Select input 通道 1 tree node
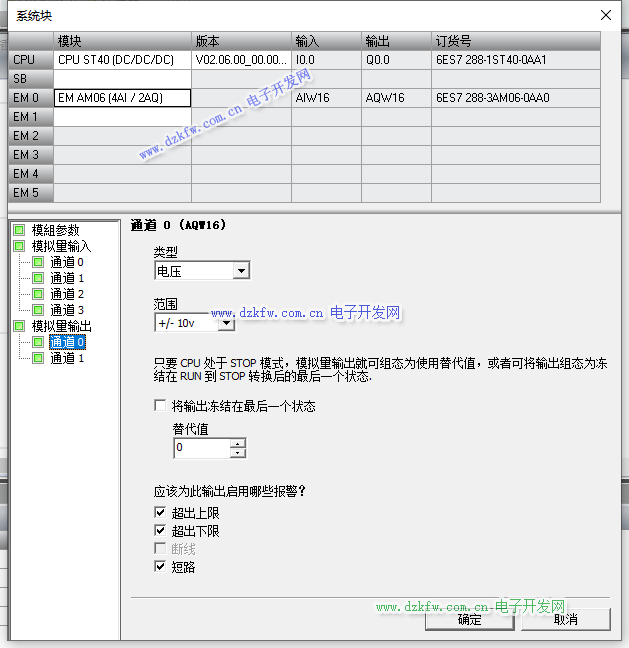This screenshot has height=648, width=629. click(67, 278)
